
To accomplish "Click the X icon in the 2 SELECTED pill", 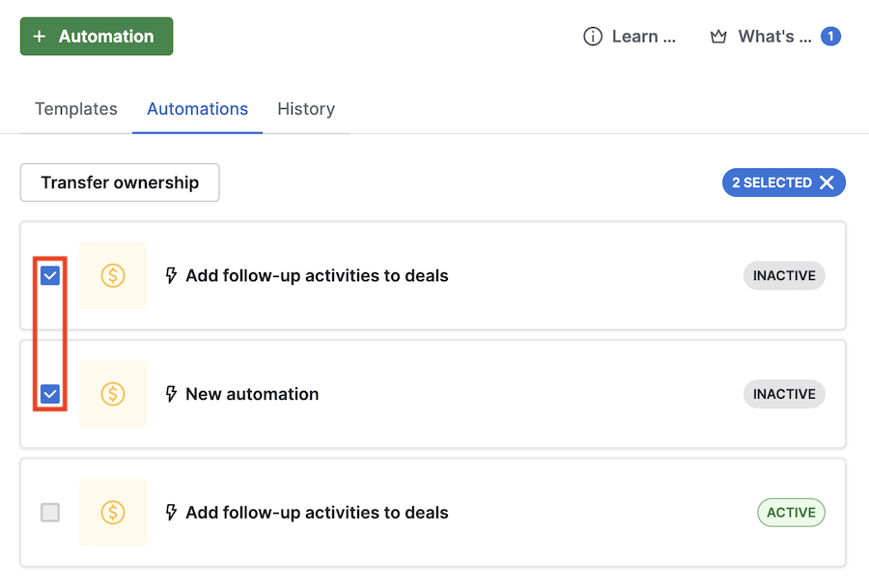I will point(827,182).
